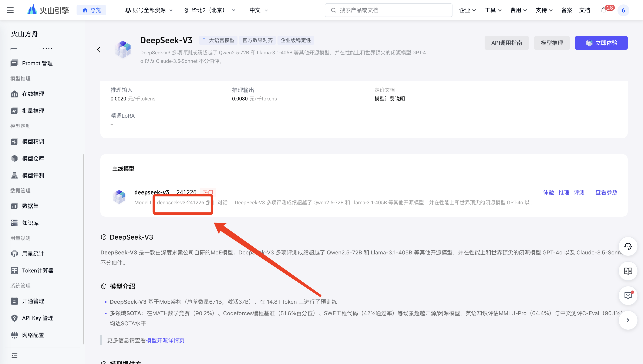Screen dimensions: 643x364
Task: Go back with the left arrow
Action: pos(99,50)
